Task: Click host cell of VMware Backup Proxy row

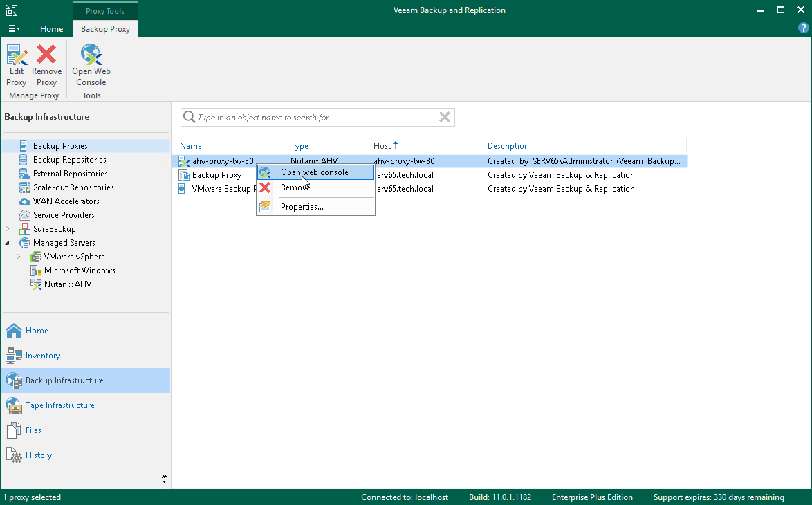Action: tap(404, 189)
